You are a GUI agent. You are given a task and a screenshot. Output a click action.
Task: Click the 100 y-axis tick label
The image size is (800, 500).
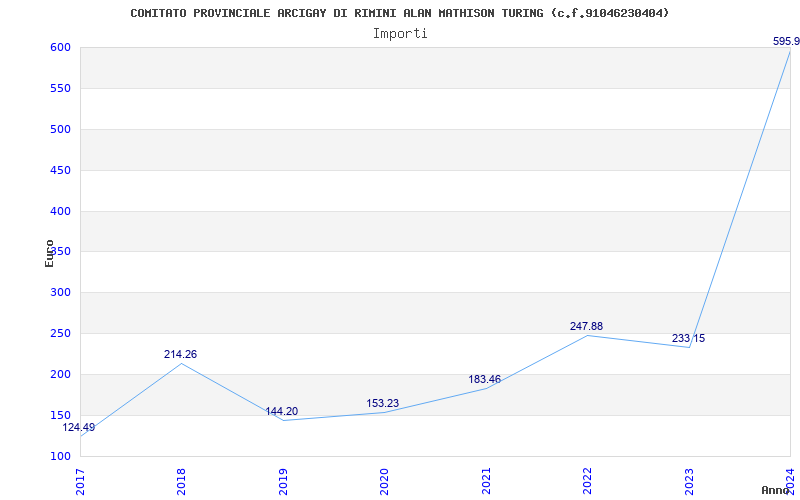59,456
